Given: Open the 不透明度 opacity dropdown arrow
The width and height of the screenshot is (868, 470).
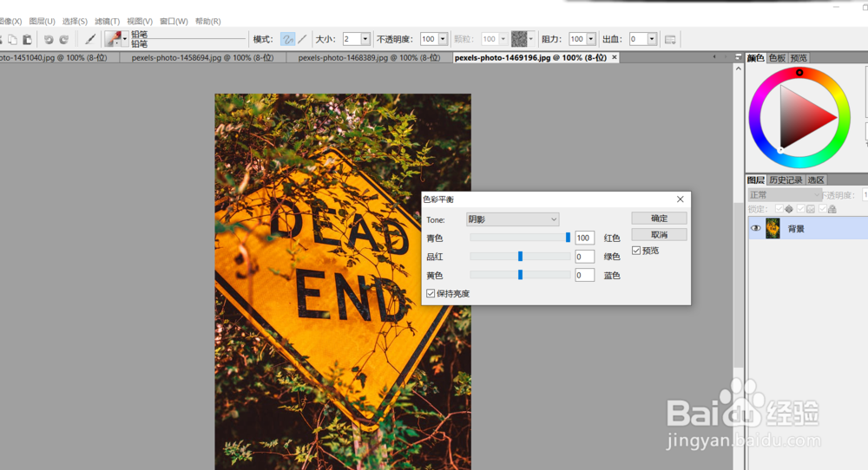Looking at the screenshot, I should (443, 39).
